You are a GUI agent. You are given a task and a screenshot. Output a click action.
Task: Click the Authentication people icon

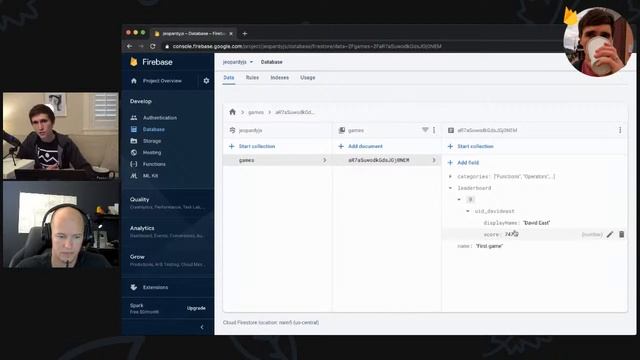(134, 118)
